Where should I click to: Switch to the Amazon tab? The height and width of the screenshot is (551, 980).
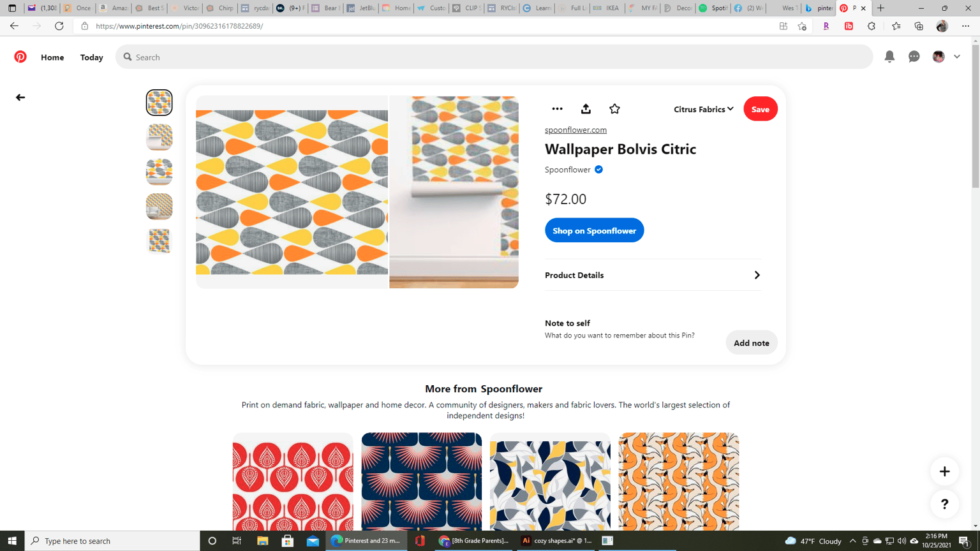tap(113, 8)
